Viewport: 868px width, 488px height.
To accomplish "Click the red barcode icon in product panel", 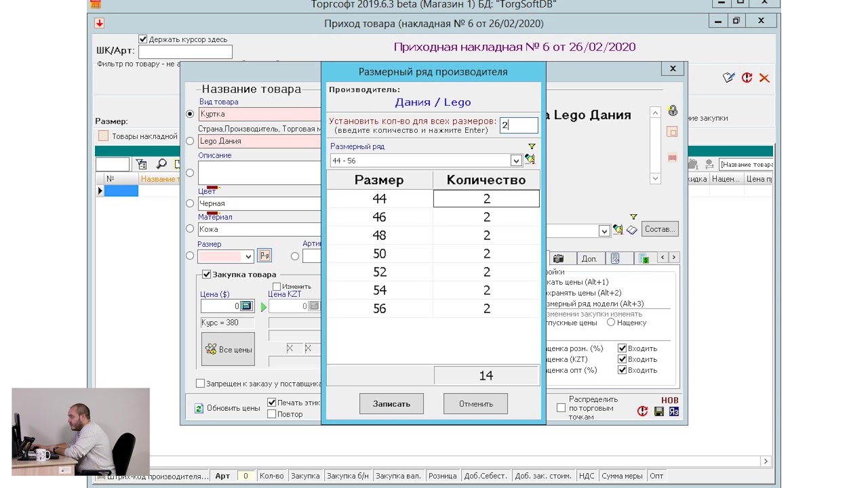I will [673, 157].
